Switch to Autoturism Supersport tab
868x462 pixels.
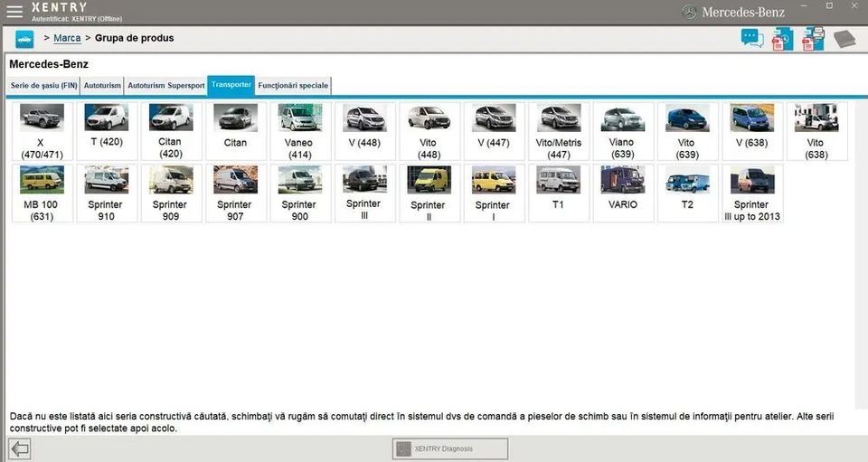pos(166,86)
